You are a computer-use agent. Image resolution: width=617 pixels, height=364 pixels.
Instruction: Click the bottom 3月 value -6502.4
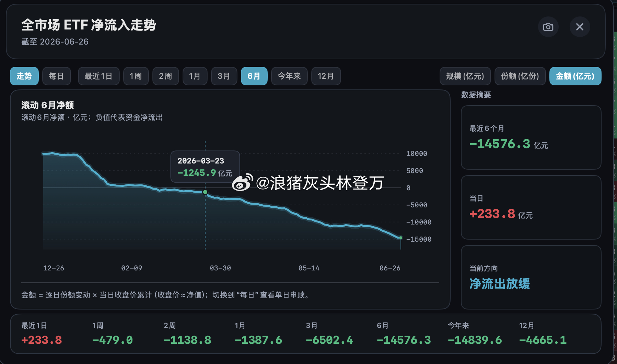329,340
